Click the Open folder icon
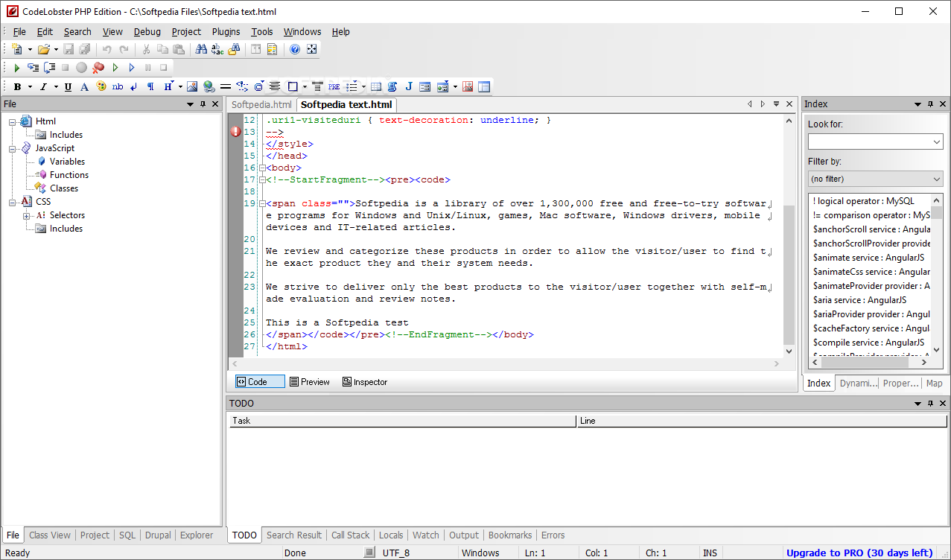951x560 pixels. [x=44, y=49]
